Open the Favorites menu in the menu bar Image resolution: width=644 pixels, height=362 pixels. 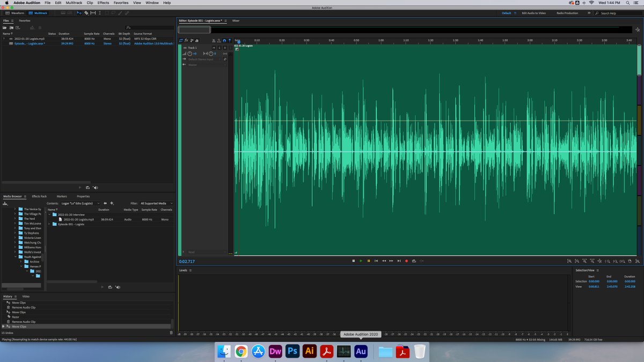[121, 3]
